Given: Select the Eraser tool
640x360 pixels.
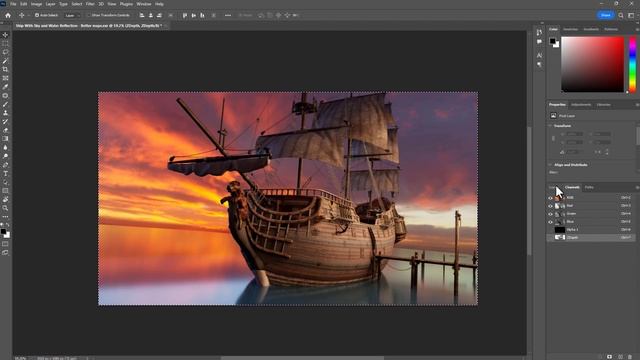Looking at the screenshot, I should [x=5, y=130].
